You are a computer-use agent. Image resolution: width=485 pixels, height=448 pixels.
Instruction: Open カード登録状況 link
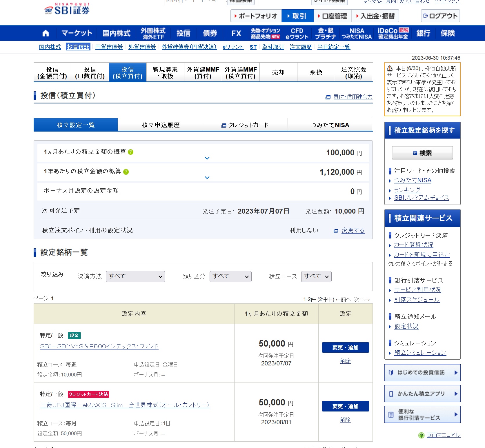413,245
